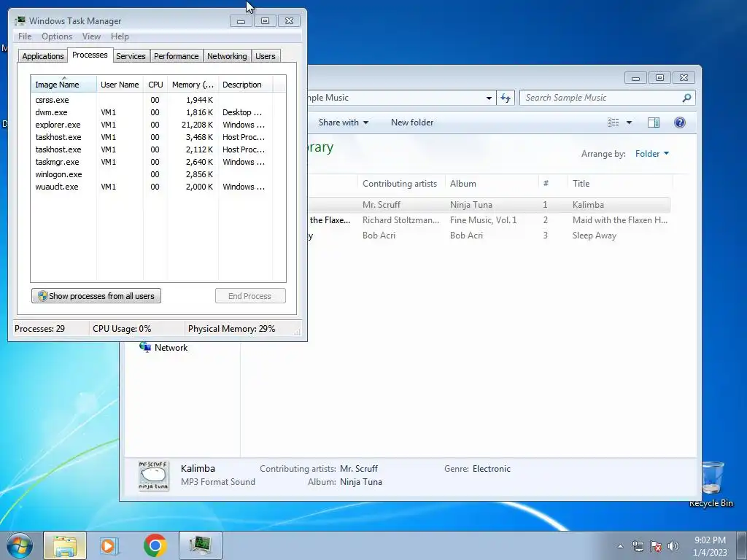Sort processes by Image Name header

[x=64, y=85]
